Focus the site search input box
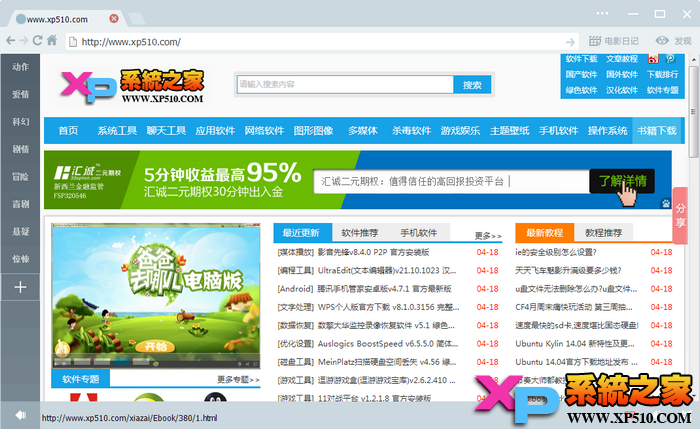Viewport: 700px width, 429px height. 345,84
